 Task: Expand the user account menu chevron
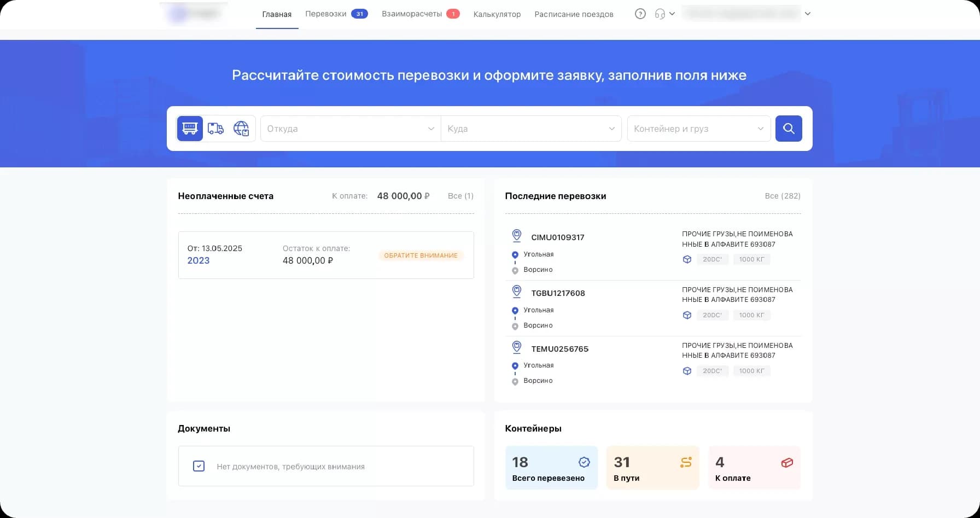tap(808, 14)
